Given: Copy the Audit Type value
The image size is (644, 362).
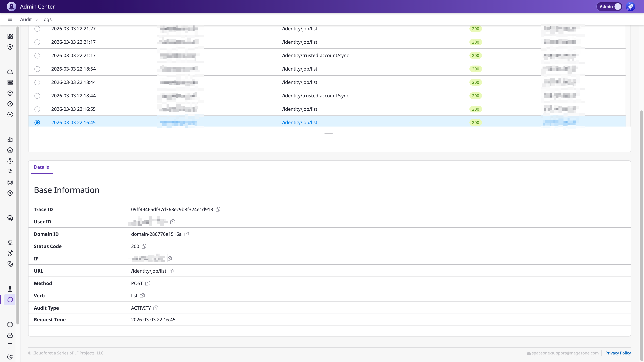Looking at the screenshot, I should (156, 308).
